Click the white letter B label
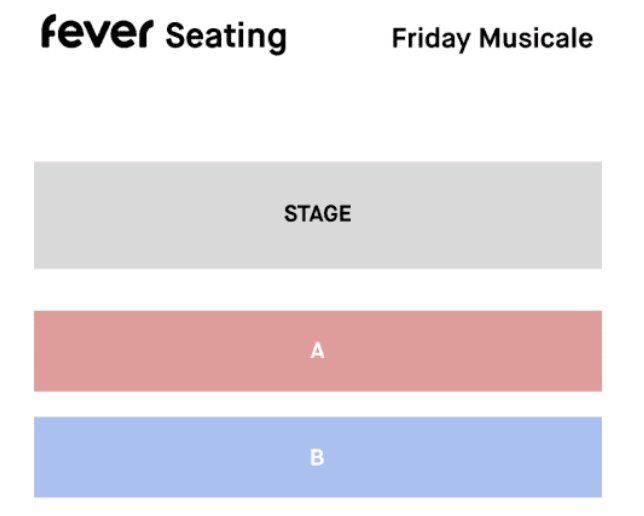This screenshot has height=516, width=644. click(317, 458)
